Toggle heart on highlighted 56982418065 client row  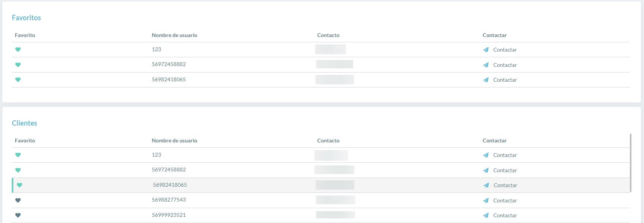19,185
